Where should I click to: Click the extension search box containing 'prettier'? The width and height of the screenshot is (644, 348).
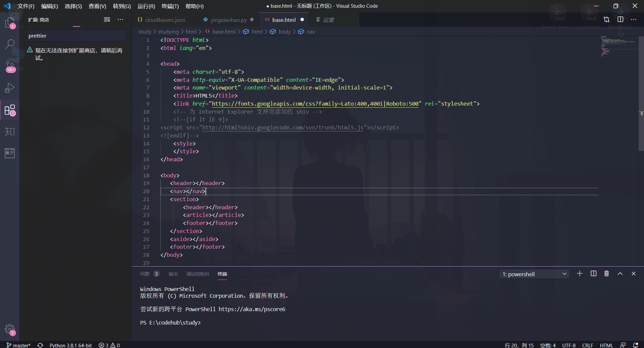click(76, 36)
